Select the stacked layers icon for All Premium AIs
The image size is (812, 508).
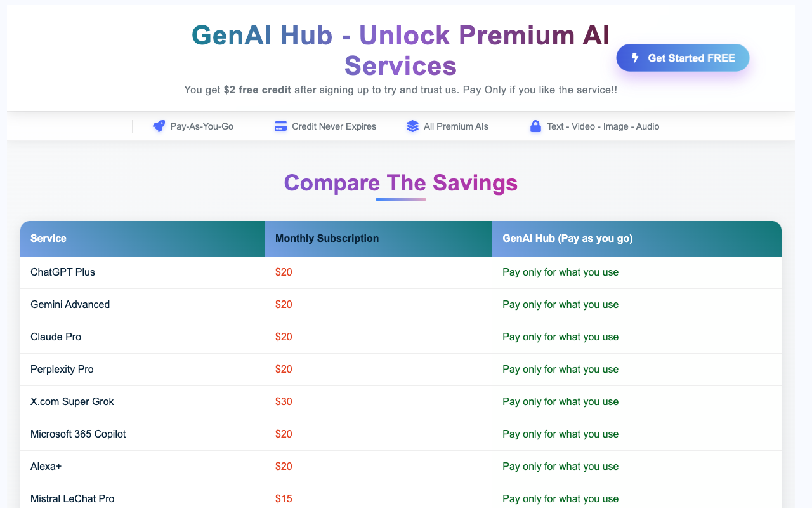(x=413, y=126)
